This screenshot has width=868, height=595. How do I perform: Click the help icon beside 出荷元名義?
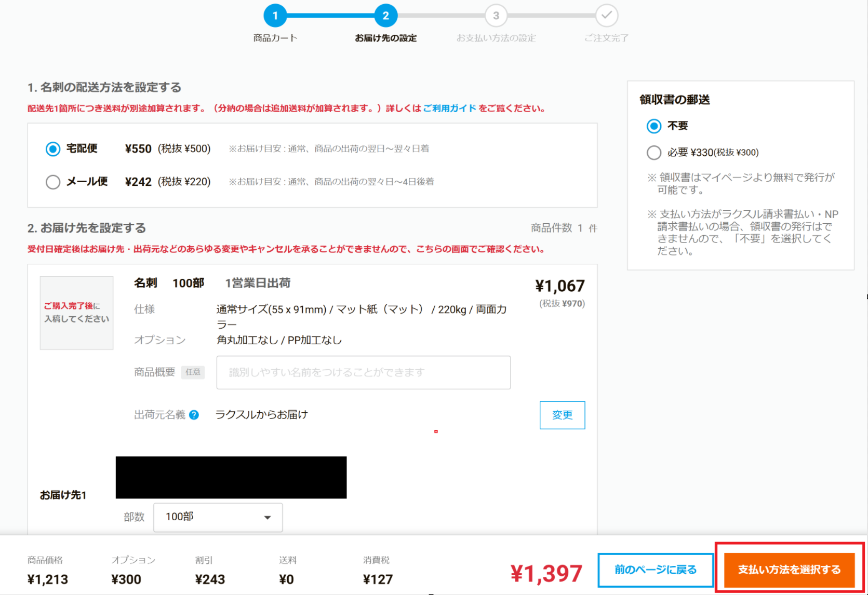[194, 415]
